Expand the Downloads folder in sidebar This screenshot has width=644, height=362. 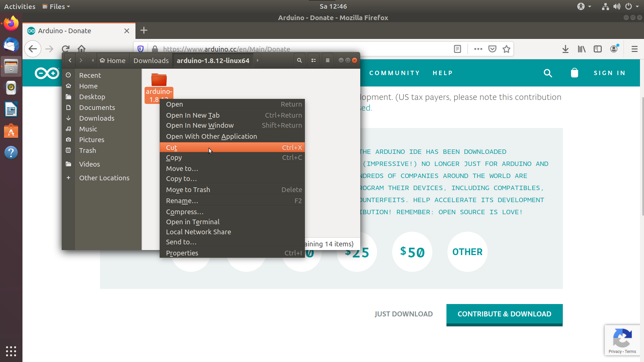(96, 118)
